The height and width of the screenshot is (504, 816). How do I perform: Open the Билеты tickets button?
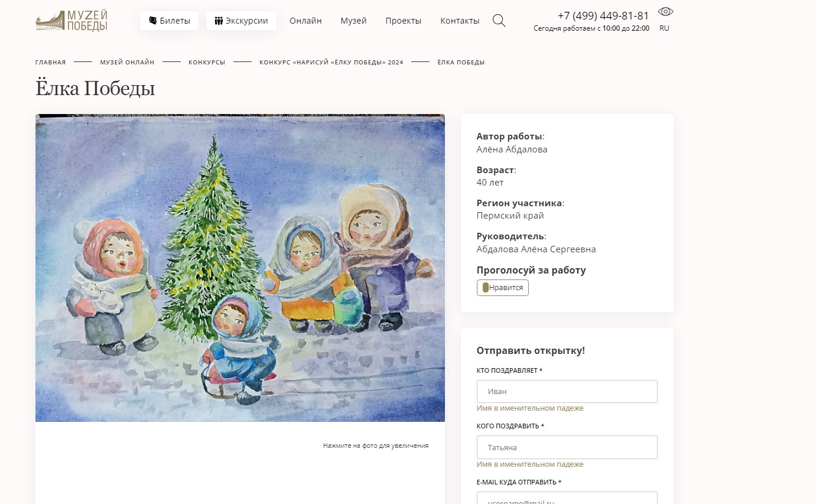[170, 21]
